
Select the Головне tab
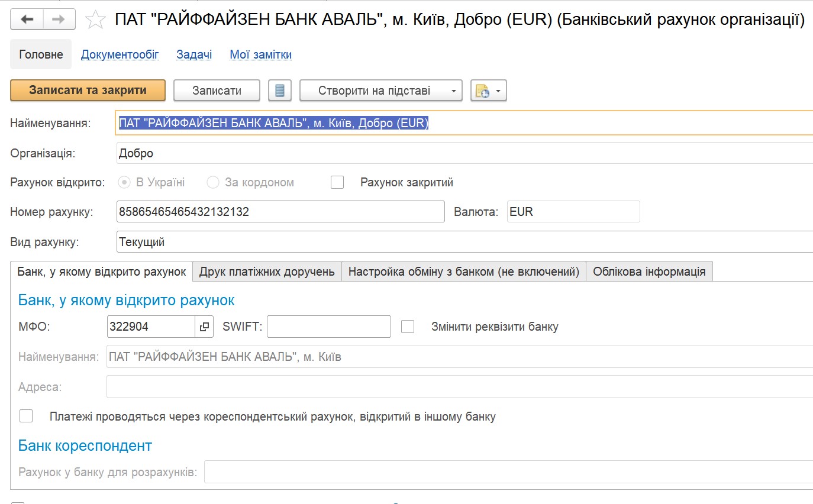[41, 54]
